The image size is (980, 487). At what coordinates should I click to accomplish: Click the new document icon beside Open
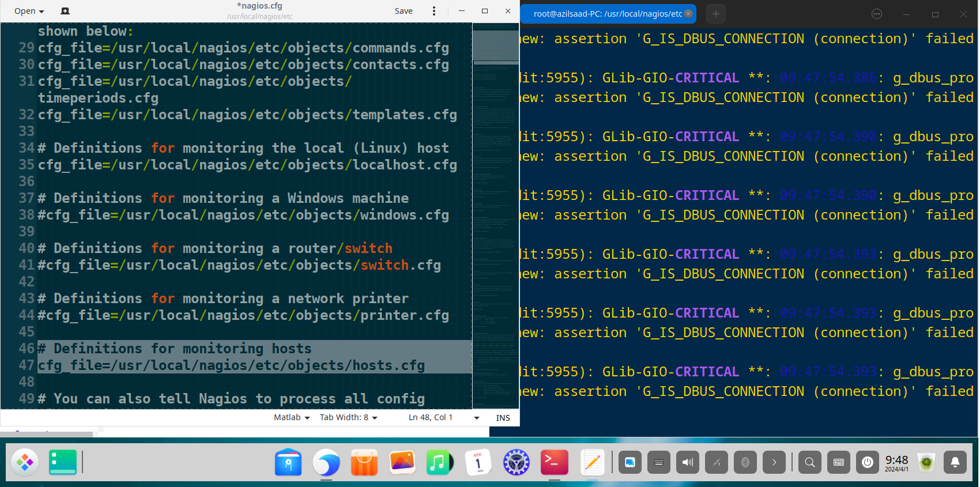pos(65,11)
